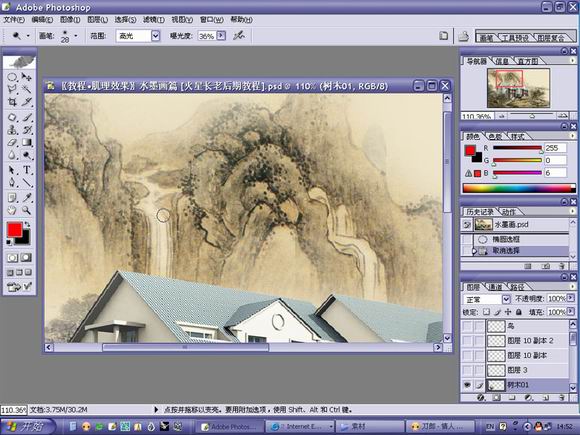This screenshot has width=580, height=435.
Task: Click the R red channel slider
Action: click(517, 148)
